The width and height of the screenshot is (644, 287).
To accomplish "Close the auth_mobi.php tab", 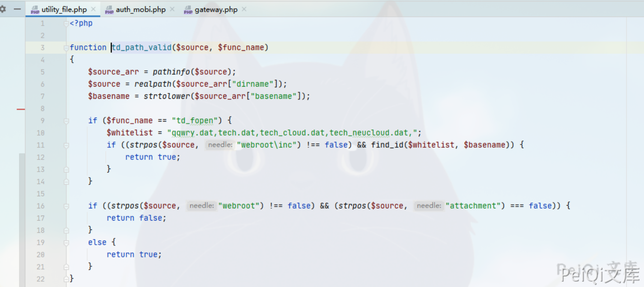I will (172, 9).
